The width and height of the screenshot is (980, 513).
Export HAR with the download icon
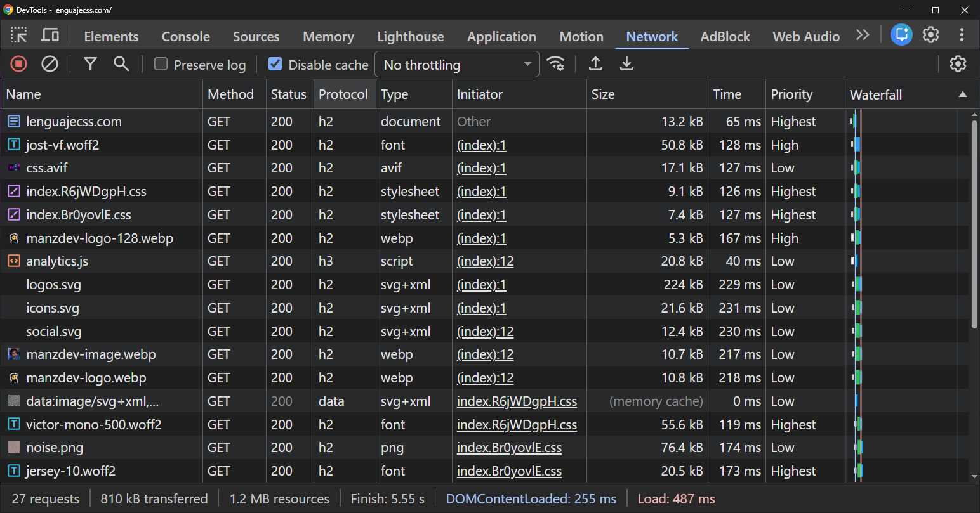pos(626,63)
